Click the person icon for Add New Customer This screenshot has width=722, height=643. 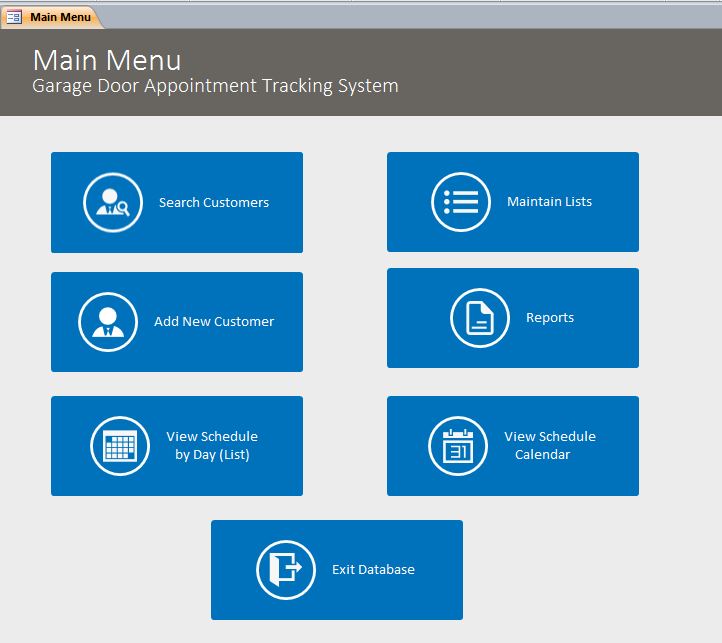(108, 322)
